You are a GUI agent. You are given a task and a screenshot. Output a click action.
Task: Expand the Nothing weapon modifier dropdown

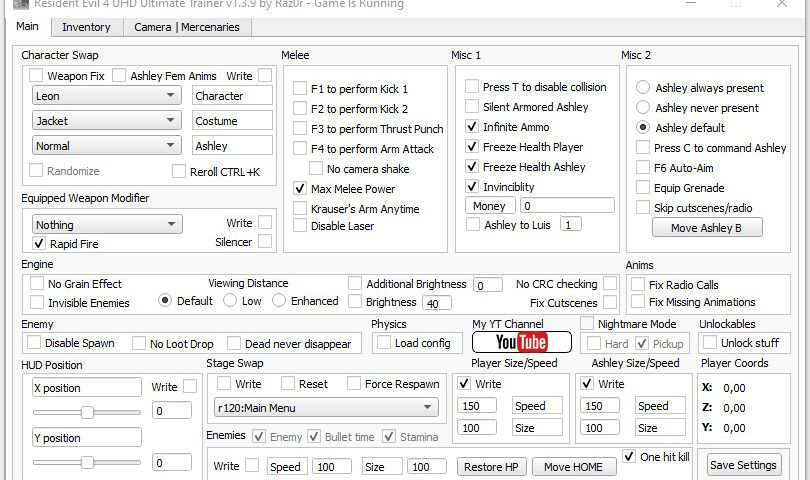107,224
